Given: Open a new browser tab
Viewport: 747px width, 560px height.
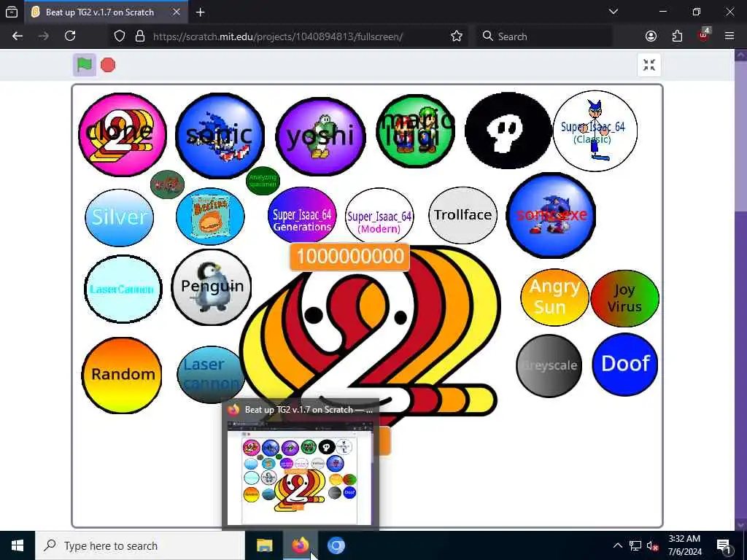Looking at the screenshot, I should point(201,12).
